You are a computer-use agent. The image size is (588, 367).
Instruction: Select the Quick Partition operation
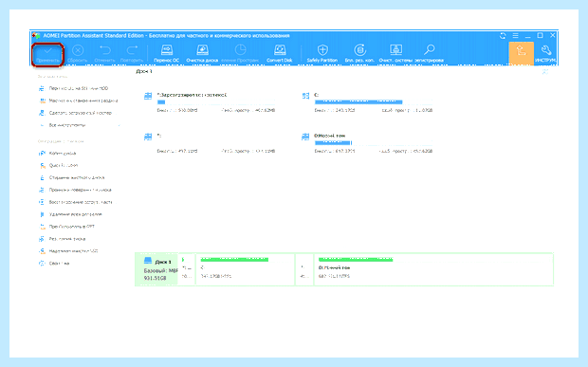[59, 165]
